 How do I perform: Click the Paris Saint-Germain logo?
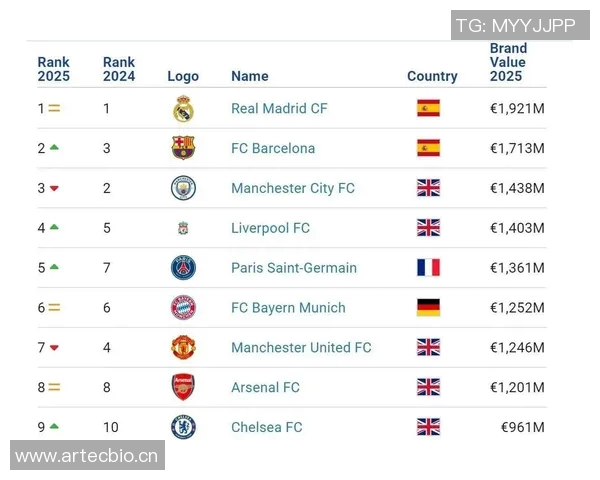(x=183, y=268)
